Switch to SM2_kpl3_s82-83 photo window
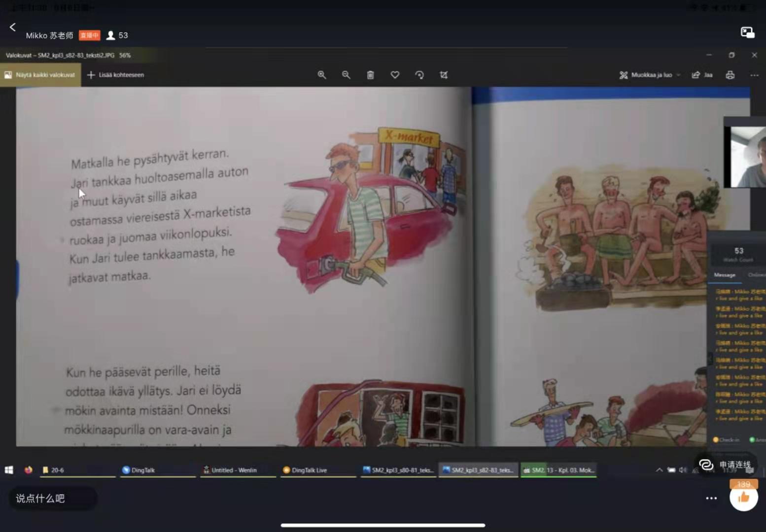 pyautogui.click(x=479, y=470)
